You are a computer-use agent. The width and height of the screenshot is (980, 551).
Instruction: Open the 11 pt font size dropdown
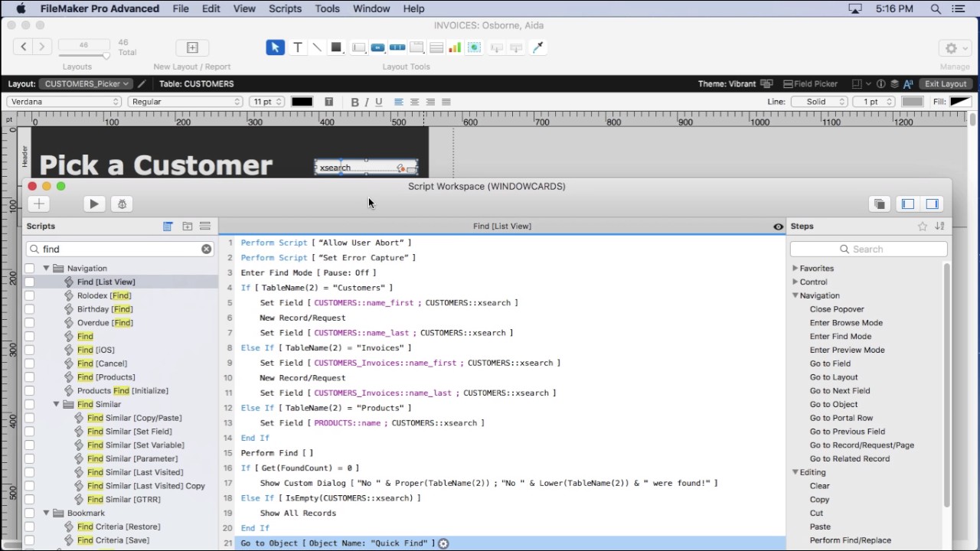tap(267, 102)
